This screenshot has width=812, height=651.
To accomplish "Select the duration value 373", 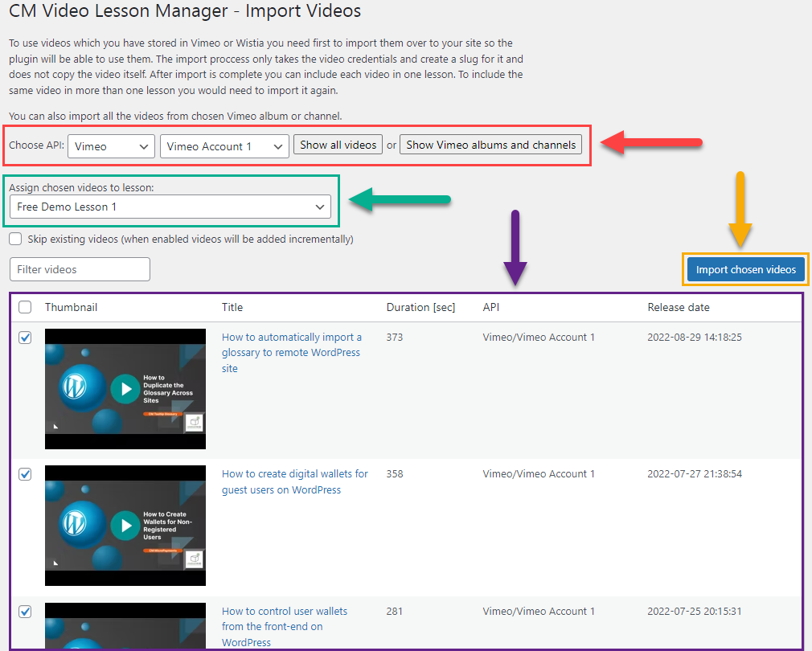I will pos(395,337).
